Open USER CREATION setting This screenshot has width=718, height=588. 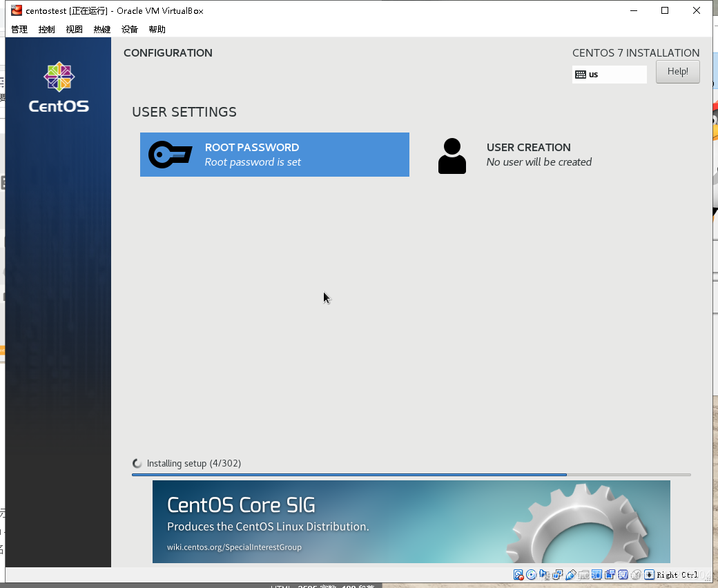click(556, 155)
